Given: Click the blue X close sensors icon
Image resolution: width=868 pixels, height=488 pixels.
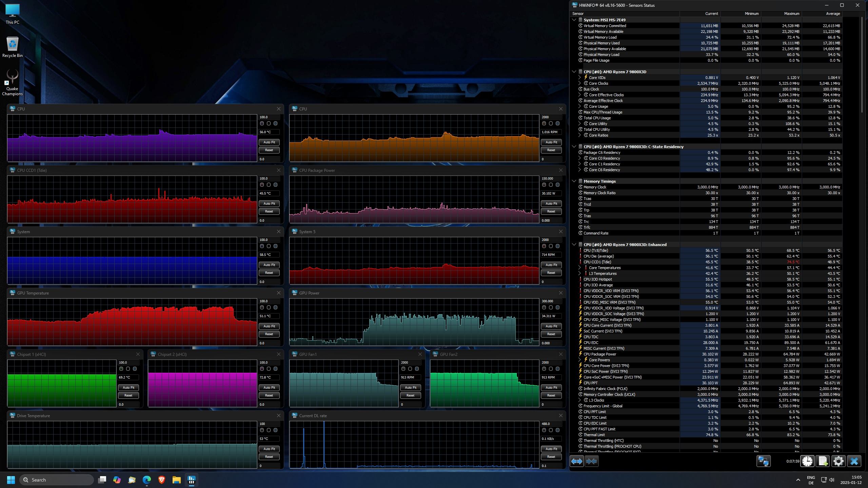Looking at the screenshot, I should pos(854,461).
